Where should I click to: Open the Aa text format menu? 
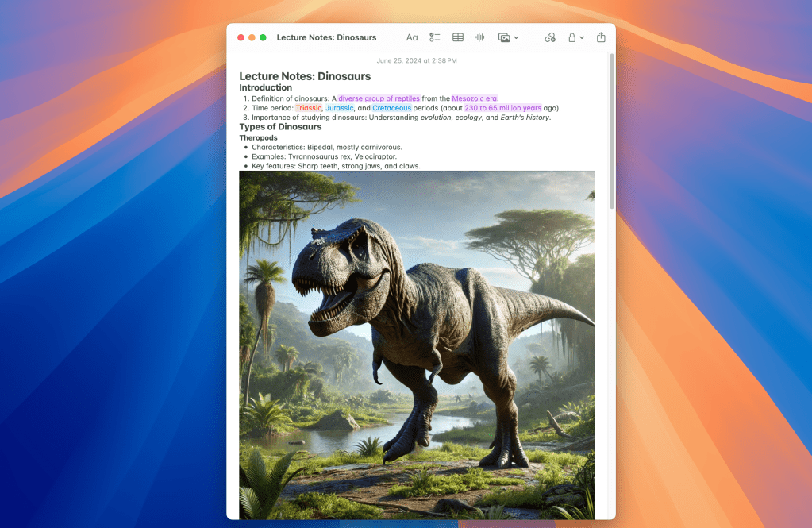pyautogui.click(x=412, y=37)
